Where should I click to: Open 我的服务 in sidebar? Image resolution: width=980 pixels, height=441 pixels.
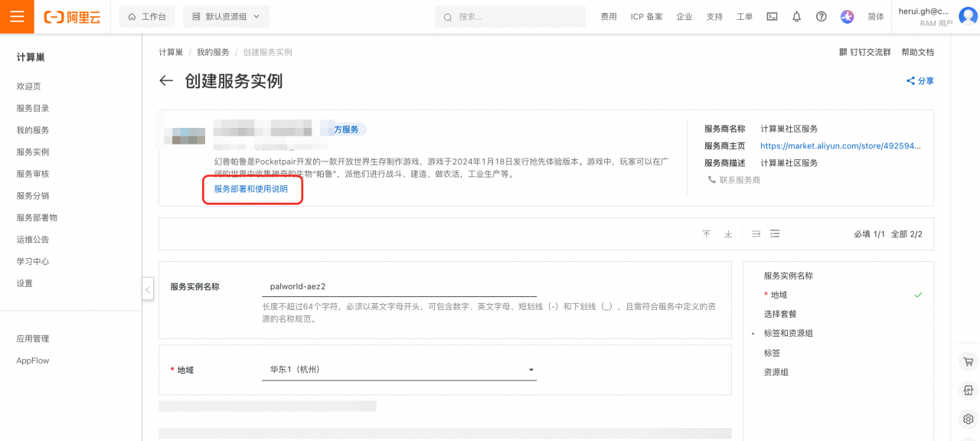click(x=33, y=130)
